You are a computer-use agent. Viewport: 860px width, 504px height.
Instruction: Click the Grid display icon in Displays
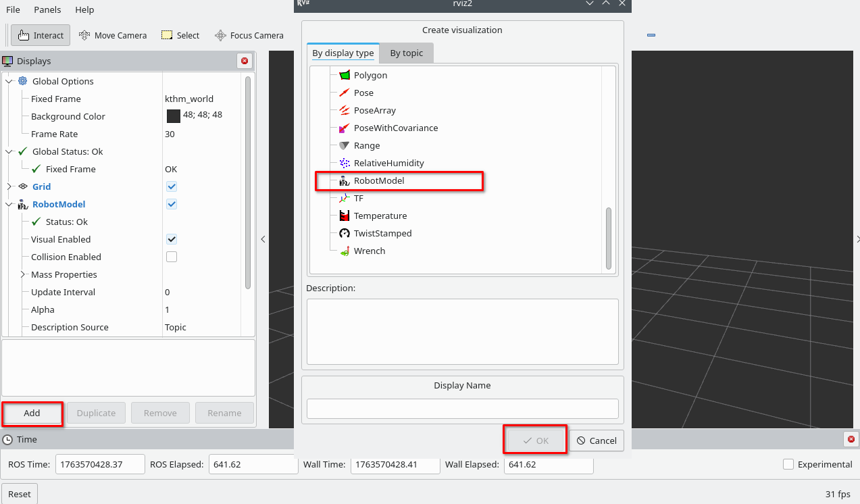[23, 186]
